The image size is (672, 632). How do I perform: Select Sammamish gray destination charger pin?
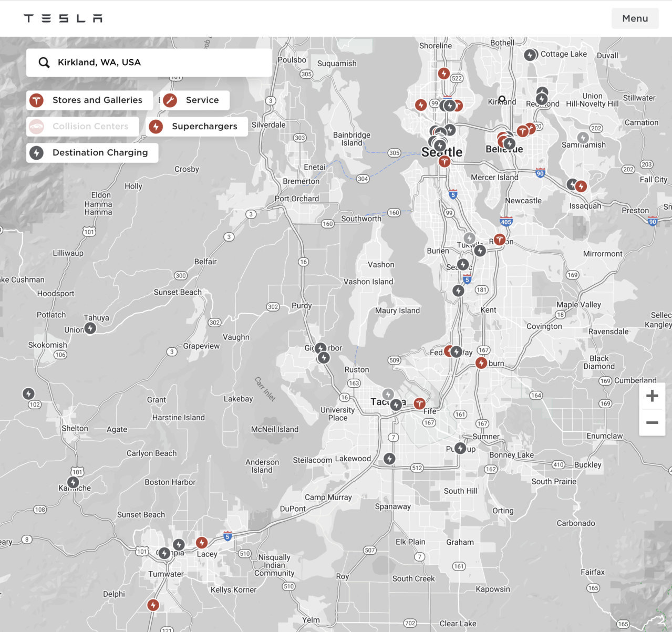coord(583,138)
